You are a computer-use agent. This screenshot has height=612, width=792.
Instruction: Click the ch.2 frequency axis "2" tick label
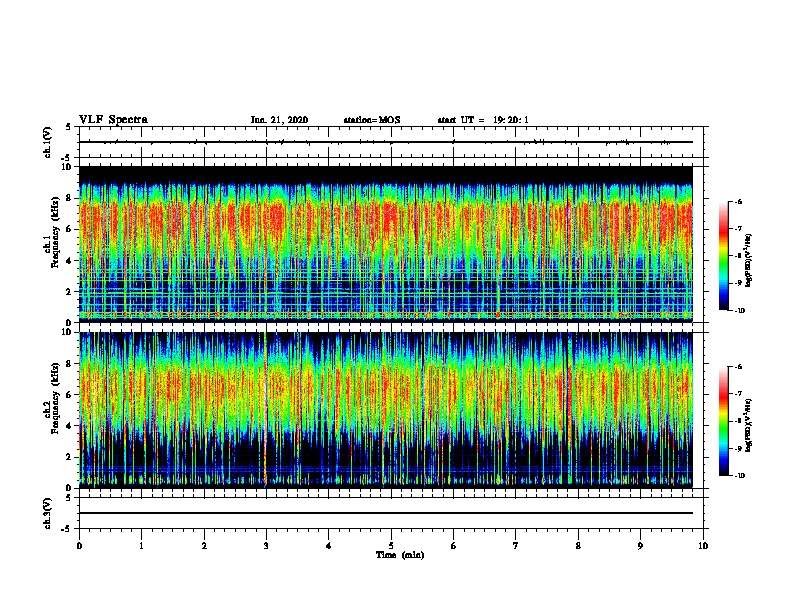pyautogui.click(x=70, y=457)
